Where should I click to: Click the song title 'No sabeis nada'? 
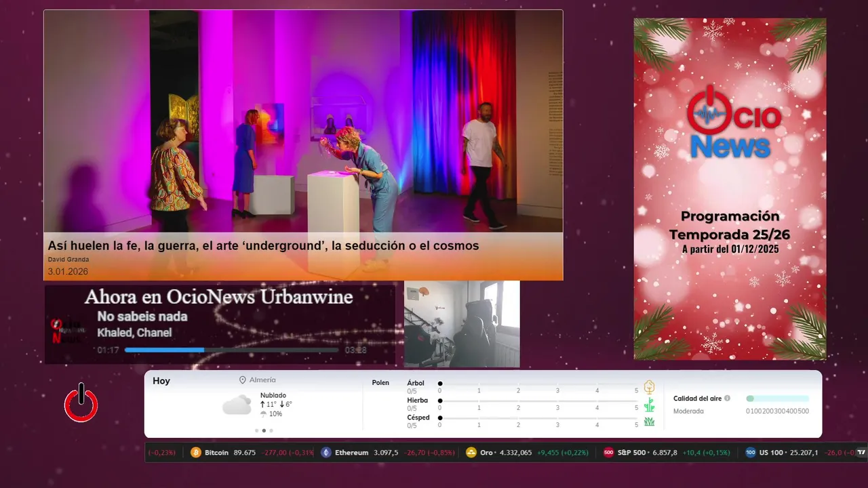click(x=142, y=317)
